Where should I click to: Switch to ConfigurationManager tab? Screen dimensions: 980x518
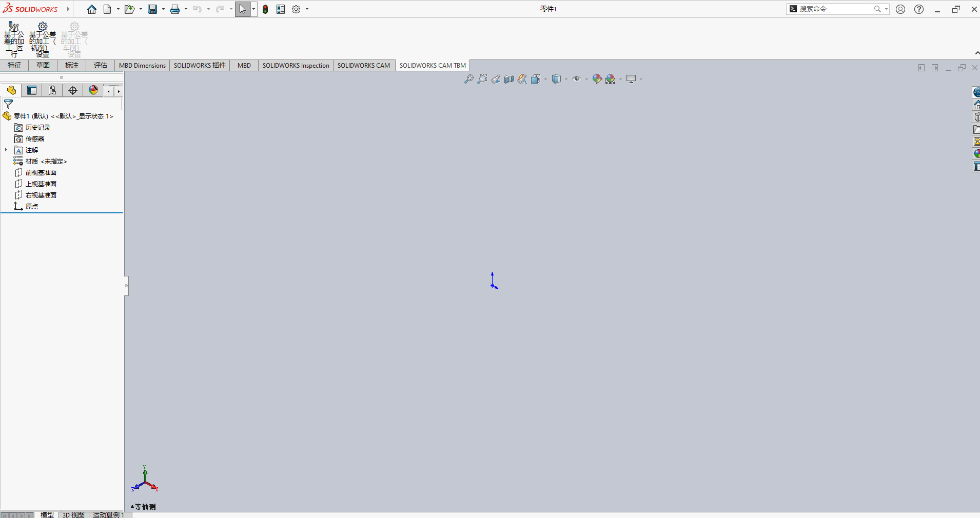(x=52, y=91)
